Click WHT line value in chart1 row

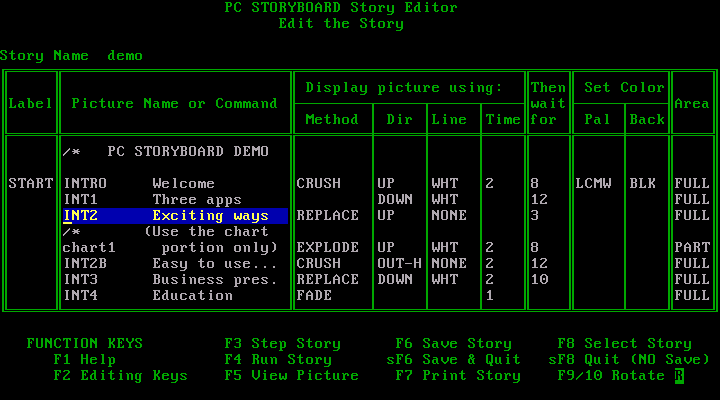(444, 248)
